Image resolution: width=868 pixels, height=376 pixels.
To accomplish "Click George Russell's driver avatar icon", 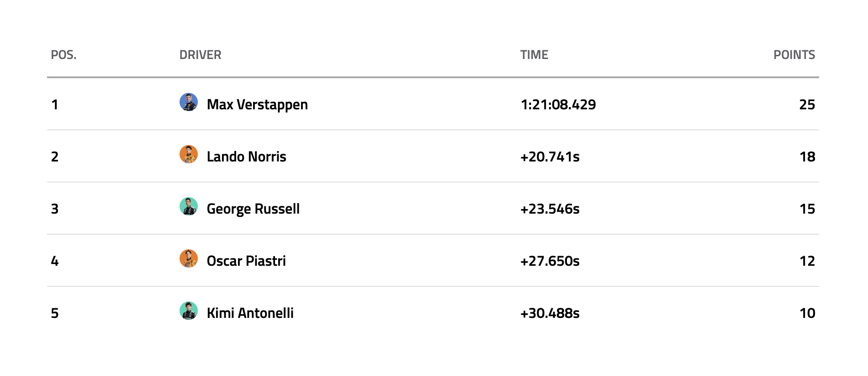I will (188, 206).
